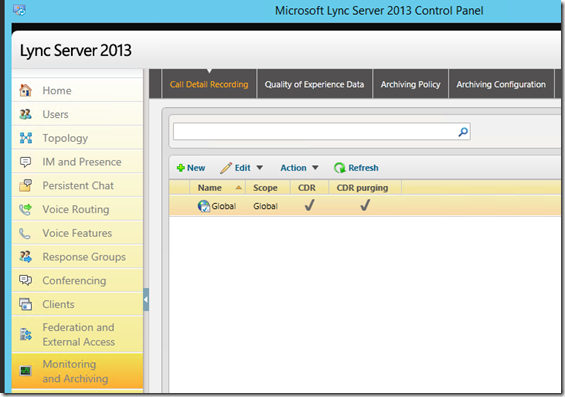This screenshot has height=397, width=565.
Task: Click the Conferencing chat bubbles icon
Action: tap(25, 280)
